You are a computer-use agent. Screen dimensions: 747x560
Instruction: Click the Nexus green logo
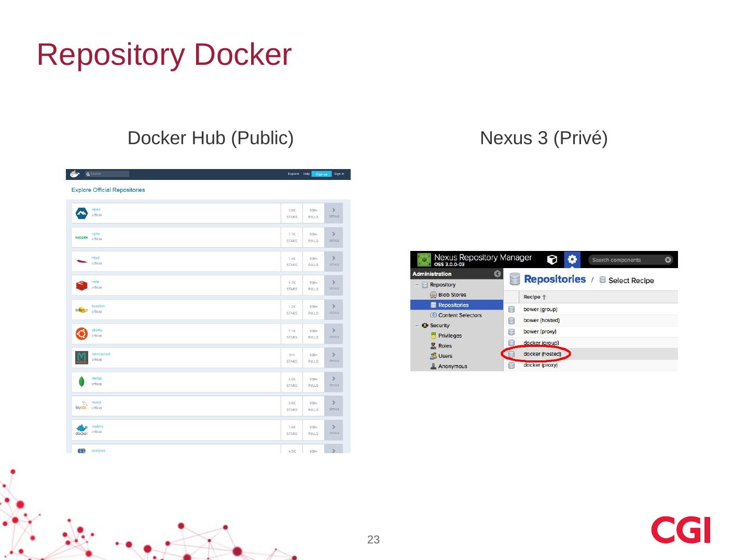[424, 259]
